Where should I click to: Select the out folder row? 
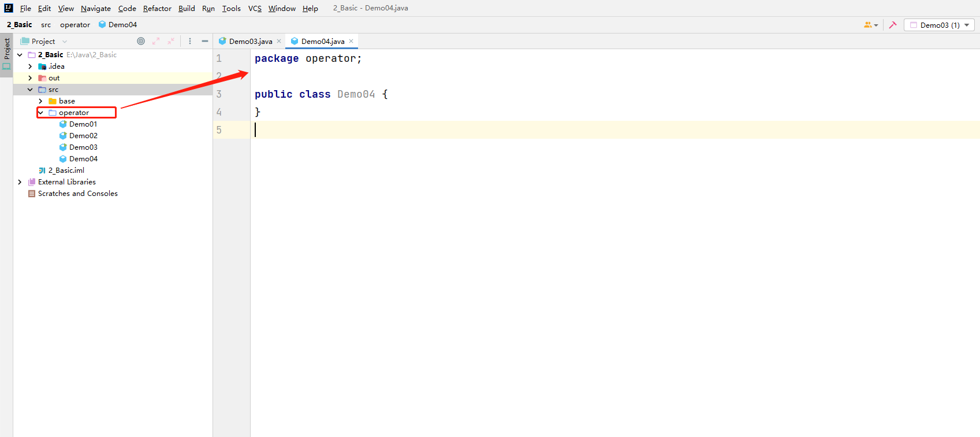click(113, 78)
